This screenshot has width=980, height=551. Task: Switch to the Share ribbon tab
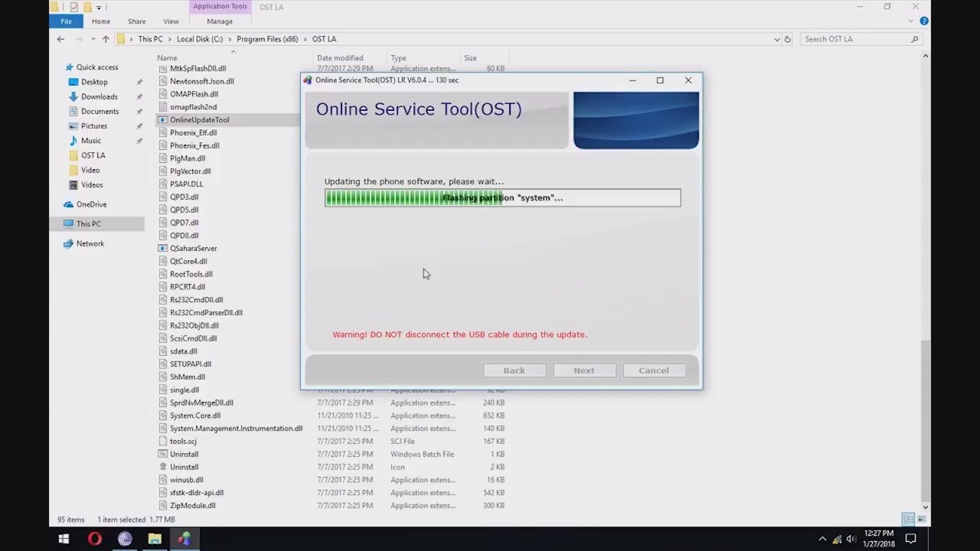click(137, 21)
